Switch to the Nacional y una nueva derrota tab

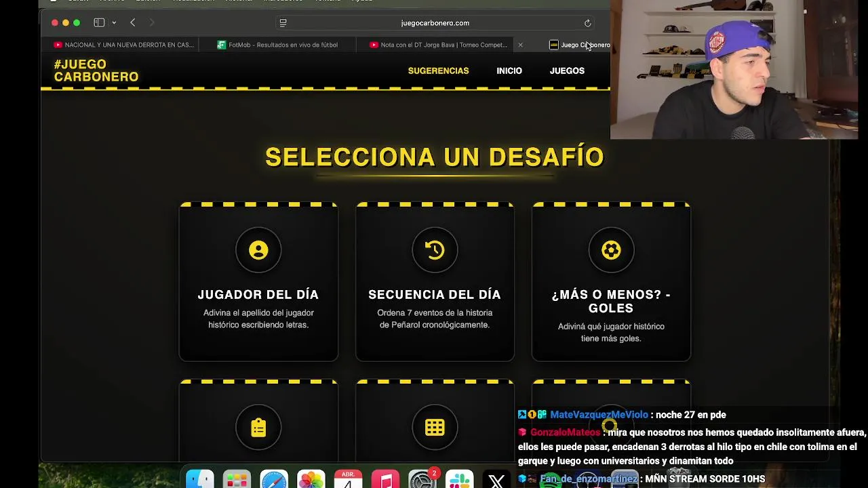click(x=123, y=45)
